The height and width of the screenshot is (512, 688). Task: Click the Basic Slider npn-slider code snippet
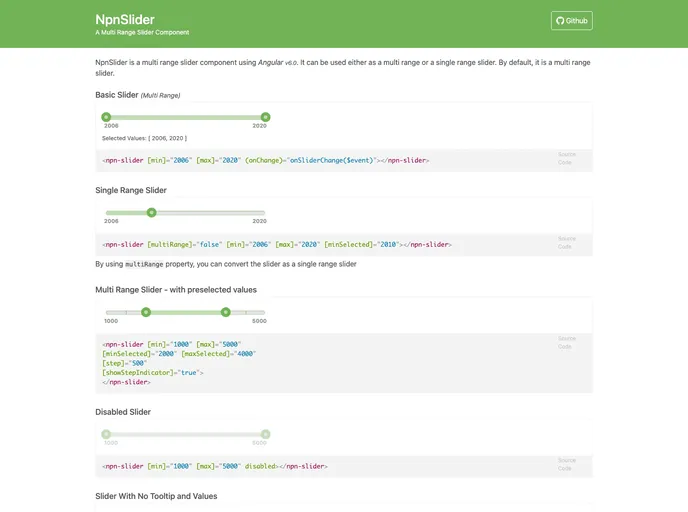[266, 161]
